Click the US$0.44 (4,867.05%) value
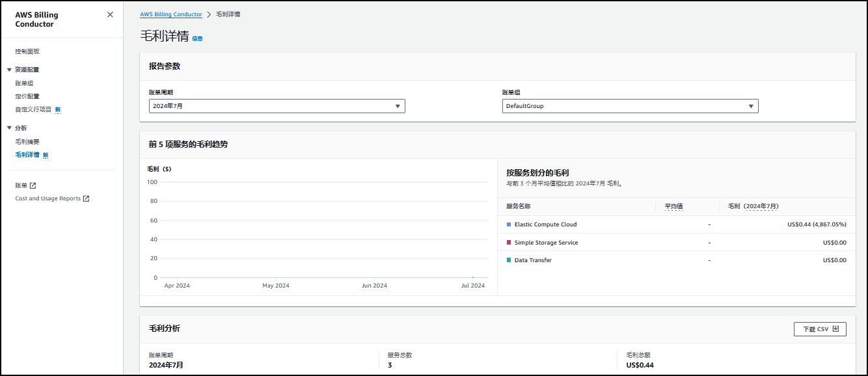 click(817, 224)
